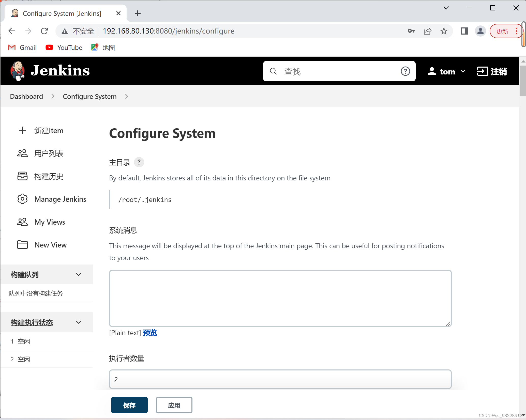Click the Jenkins logo in header
Viewport: 526px width, 420px height.
point(50,71)
